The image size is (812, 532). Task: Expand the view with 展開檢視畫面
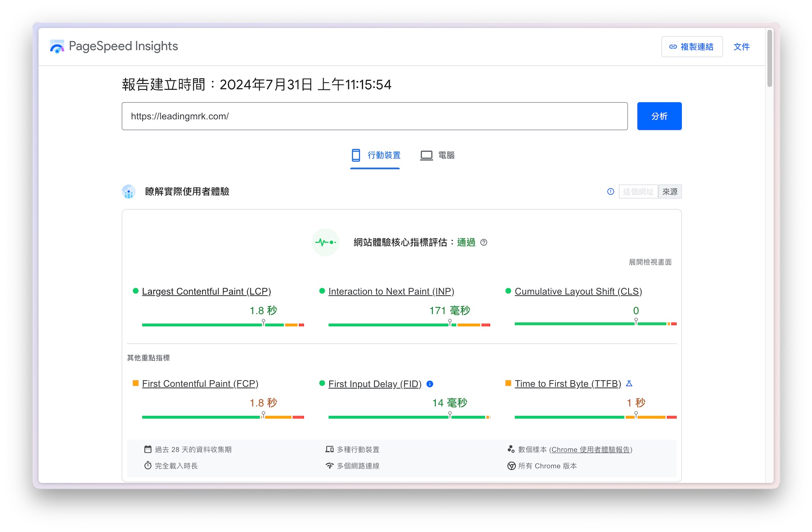pos(650,262)
